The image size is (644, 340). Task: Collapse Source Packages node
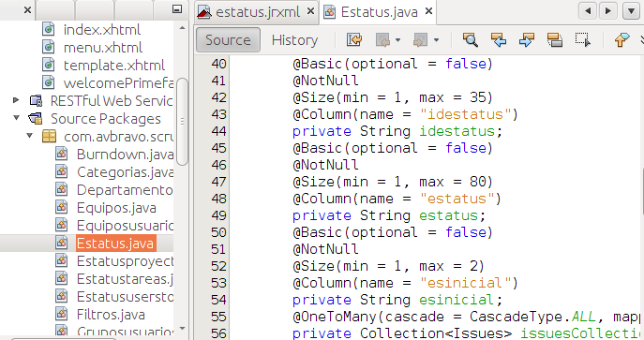(17, 118)
